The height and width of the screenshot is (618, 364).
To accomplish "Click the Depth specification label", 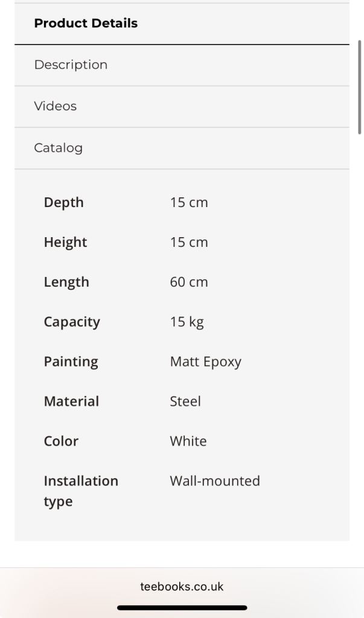I will (x=63, y=203).
